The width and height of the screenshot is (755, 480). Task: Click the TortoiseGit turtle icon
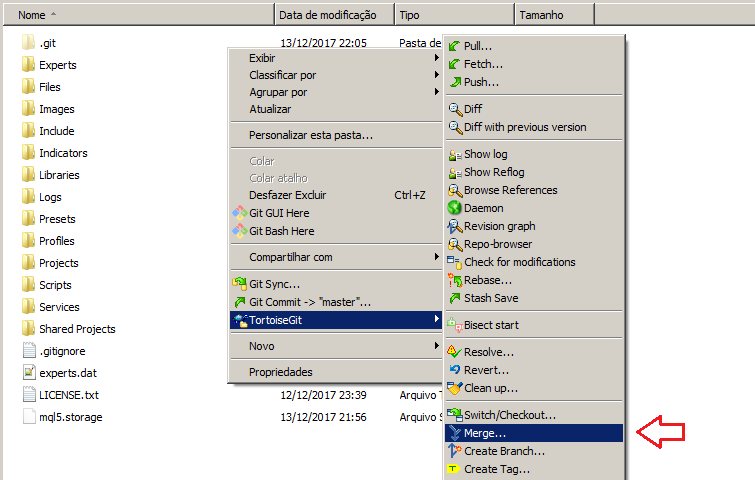coord(241,320)
